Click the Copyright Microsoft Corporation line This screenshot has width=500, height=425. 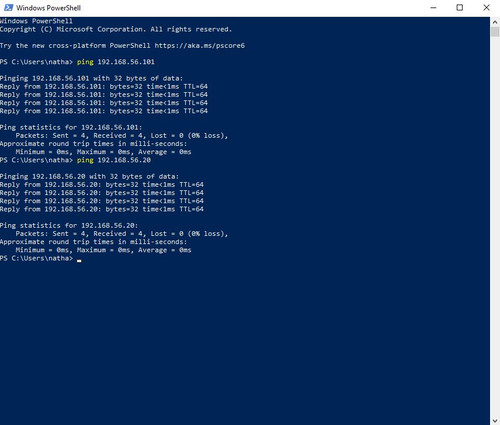(x=116, y=29)
